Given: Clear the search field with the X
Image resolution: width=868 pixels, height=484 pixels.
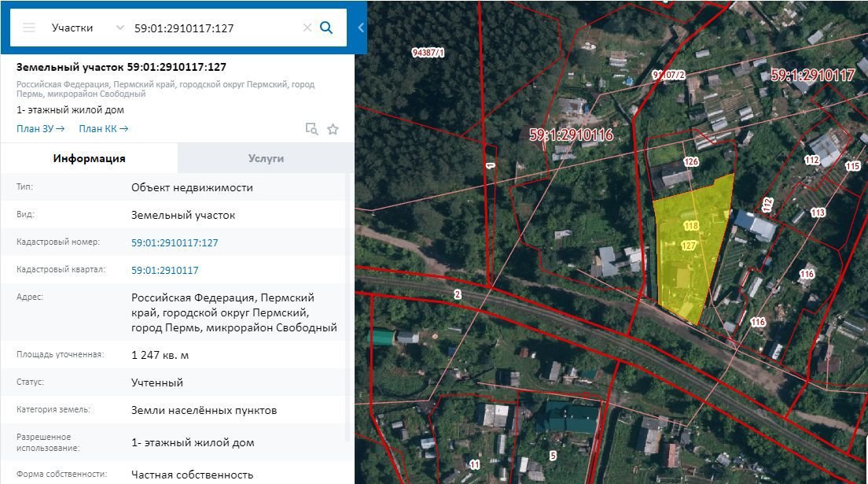Looking at the screenshot, I should pyautogui.click(x=307, y=28).
